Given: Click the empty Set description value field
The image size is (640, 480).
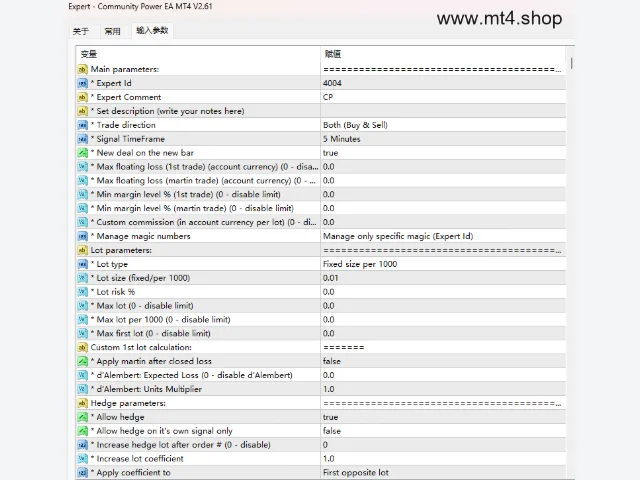Looking at the screenshot, I should [x=443, y=111].
